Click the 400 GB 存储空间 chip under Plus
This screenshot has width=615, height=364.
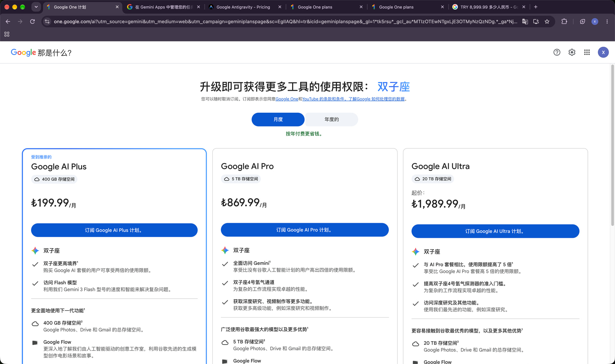54,179
